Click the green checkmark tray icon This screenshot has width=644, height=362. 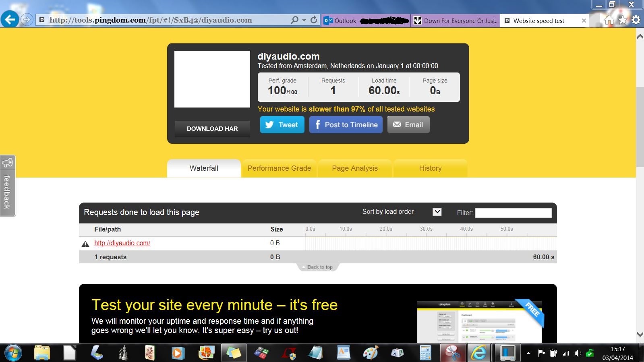[590, 353]
